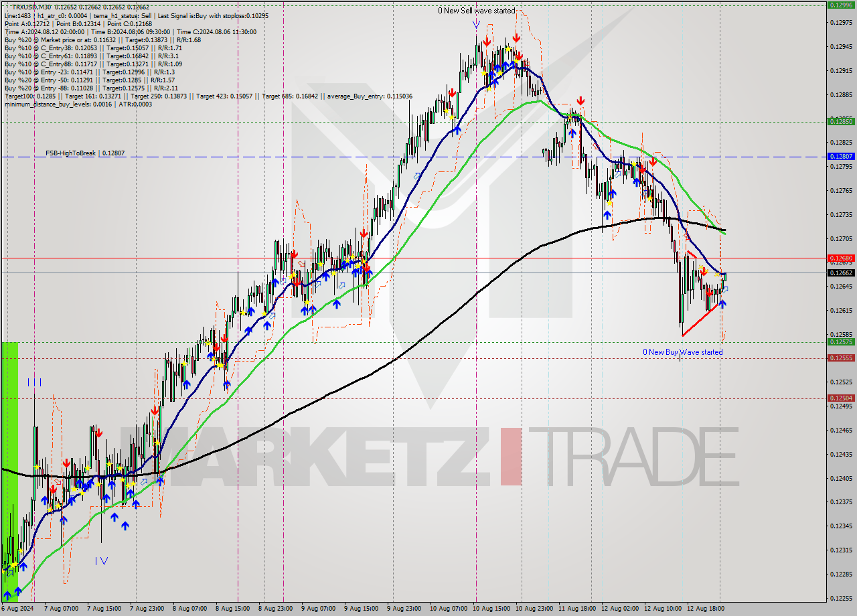Click the '12 Aug 10:00' time label
The width and height of the screenshot is (857, 616).
click(x=663, y=609)
